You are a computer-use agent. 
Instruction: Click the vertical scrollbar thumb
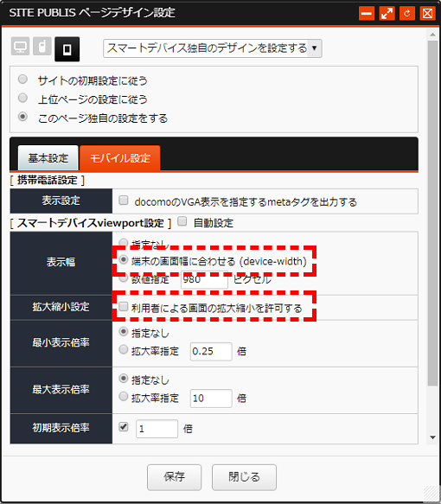(432, 213)
